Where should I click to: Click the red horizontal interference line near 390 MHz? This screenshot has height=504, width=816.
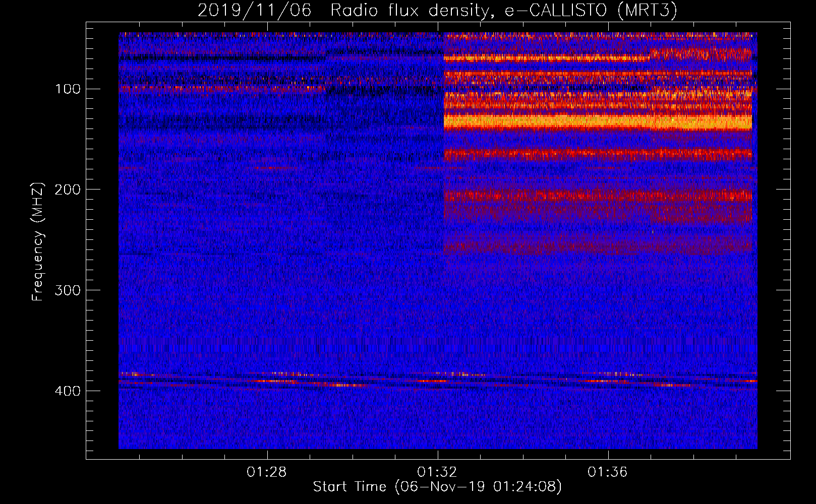[438, 381]
